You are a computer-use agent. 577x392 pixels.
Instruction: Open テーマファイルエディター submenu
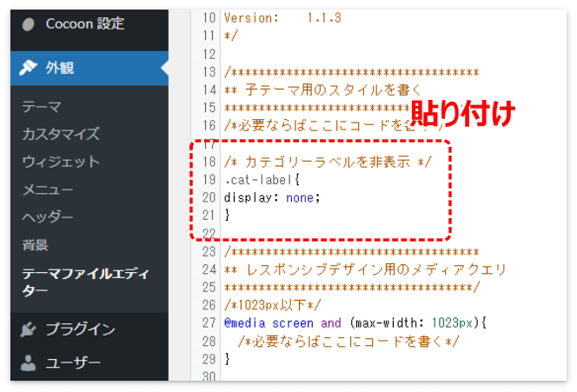[x=85, y=282]
